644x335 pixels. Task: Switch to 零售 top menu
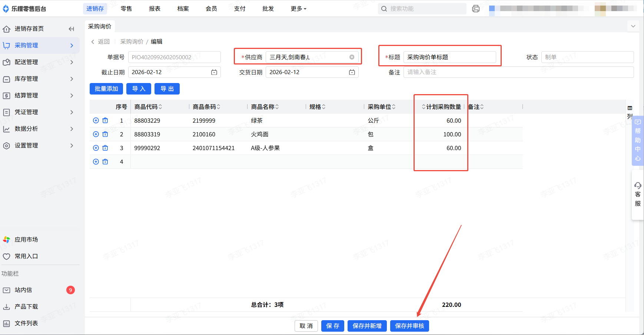coord(126,9)
